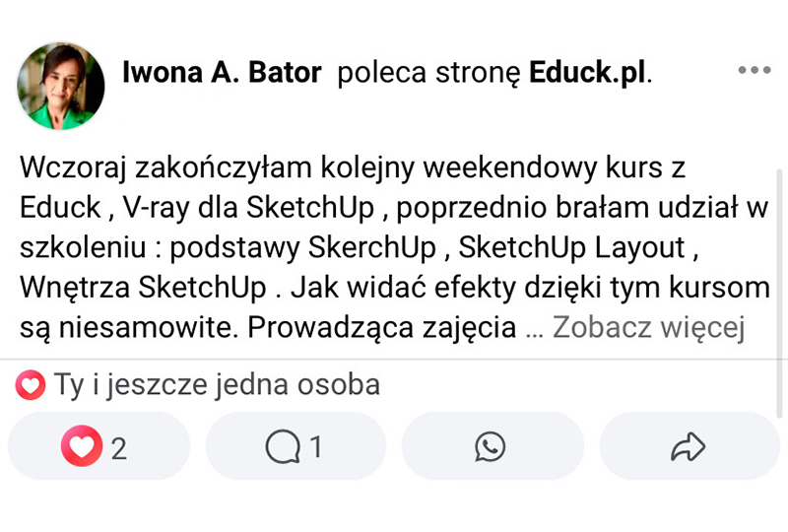Click Iwona A. Bator's profile picture
788x532 pixels.
pos(61,86)
